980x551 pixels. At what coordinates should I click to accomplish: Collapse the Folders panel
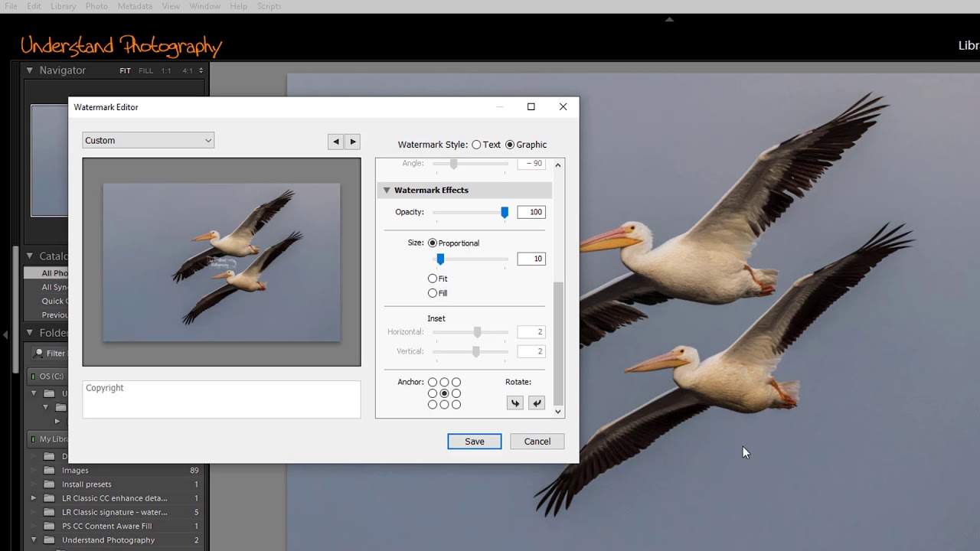30,333
